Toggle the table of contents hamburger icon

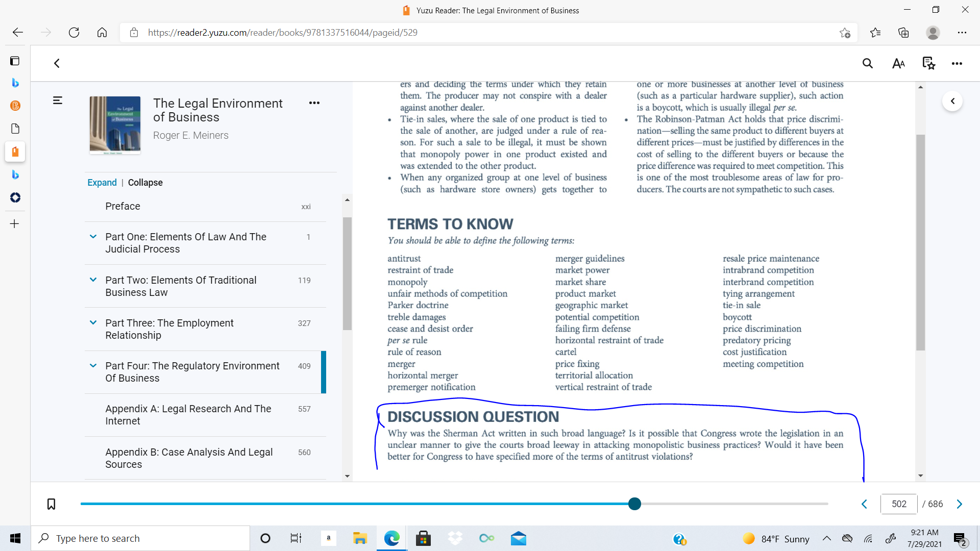58,101
